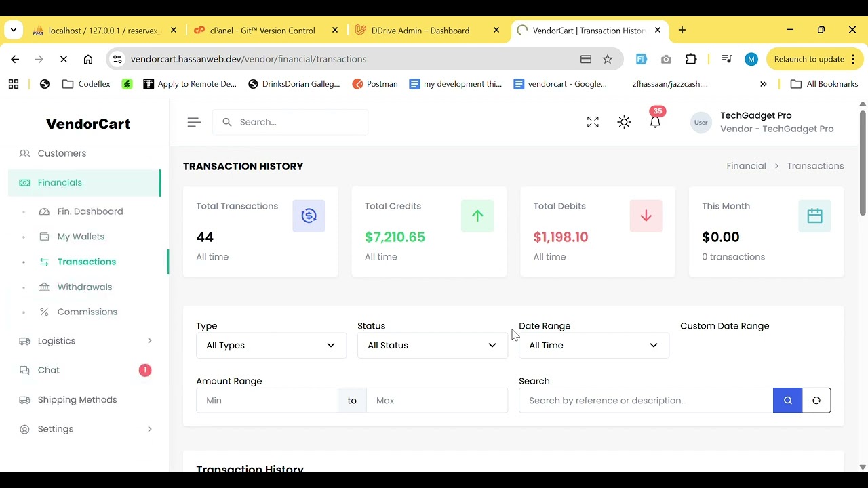Click the header Search input field

coord(291,122)
